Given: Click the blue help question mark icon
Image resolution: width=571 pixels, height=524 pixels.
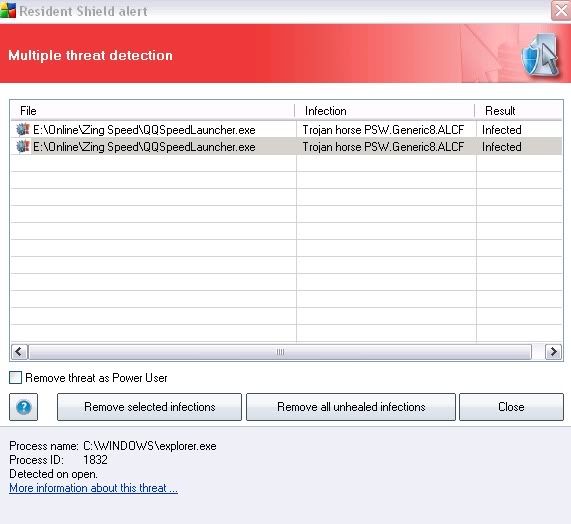Looking at the screenshot, I should [x=23, y=407].
